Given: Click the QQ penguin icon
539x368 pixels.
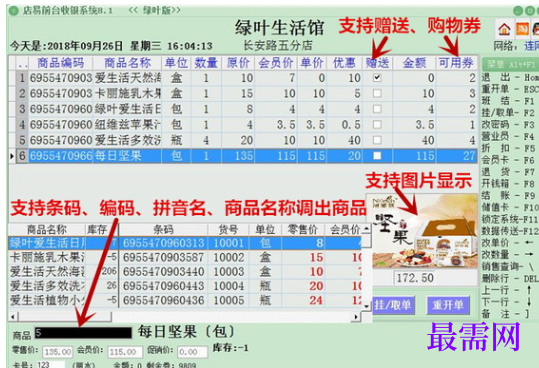Looking at the screenshot, I should click(x=536, y=29).
